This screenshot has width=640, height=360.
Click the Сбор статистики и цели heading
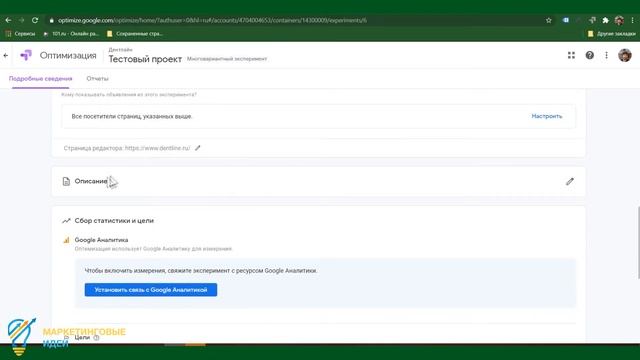click(x=114, y=220)
